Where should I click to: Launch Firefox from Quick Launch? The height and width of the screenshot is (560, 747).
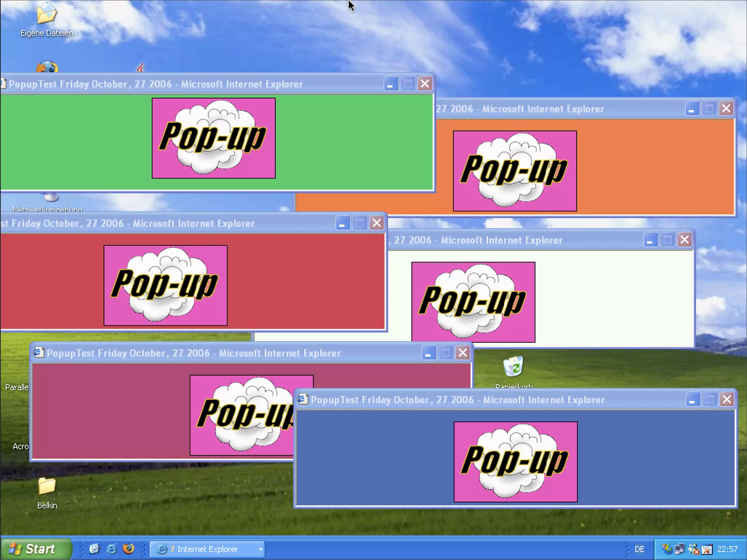pos(128,549)
